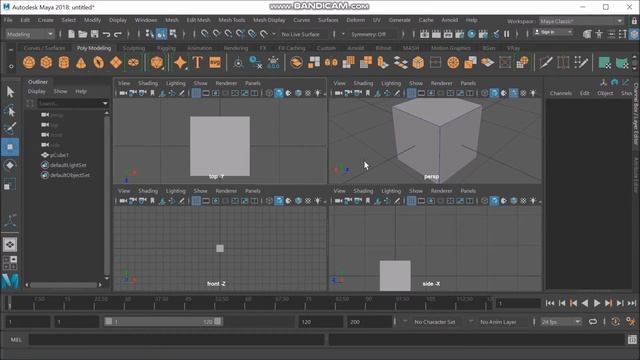
Task: Toggle select by hierarchy mode
Action: (x=150, y=34)
